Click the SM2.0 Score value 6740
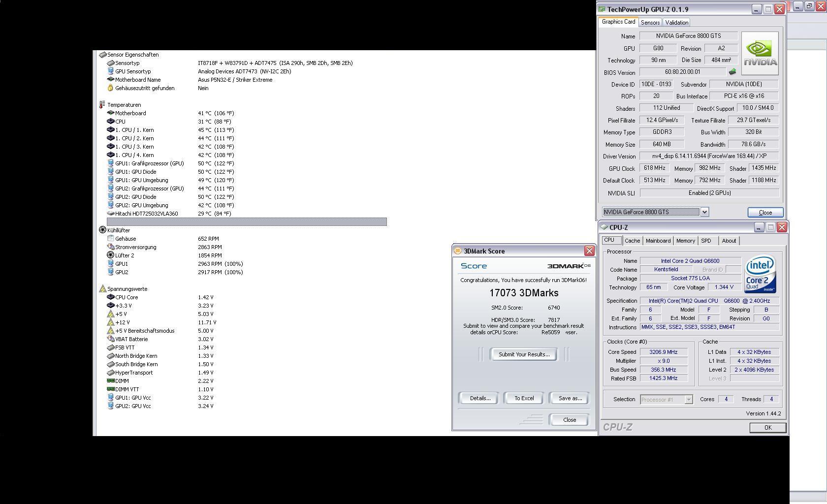 point(553,308)
